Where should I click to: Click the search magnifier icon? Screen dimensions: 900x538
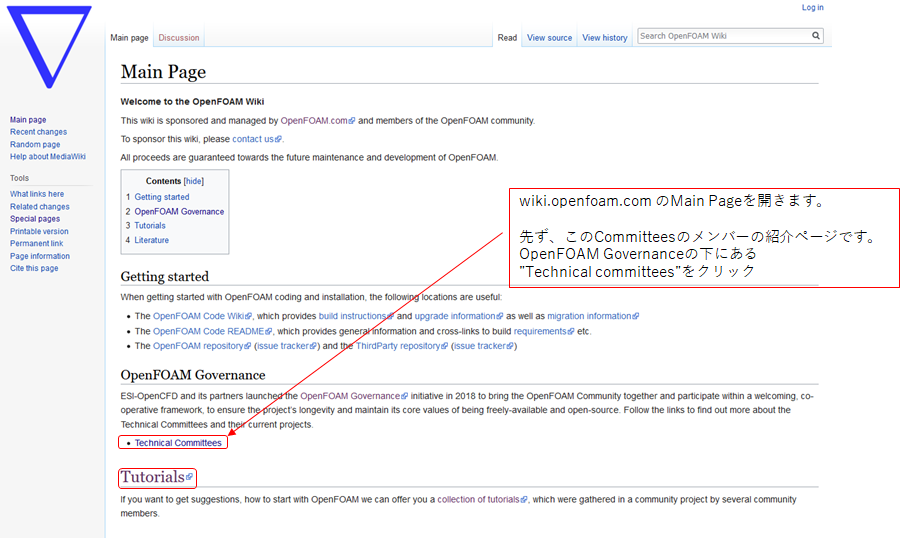(816, 36)
